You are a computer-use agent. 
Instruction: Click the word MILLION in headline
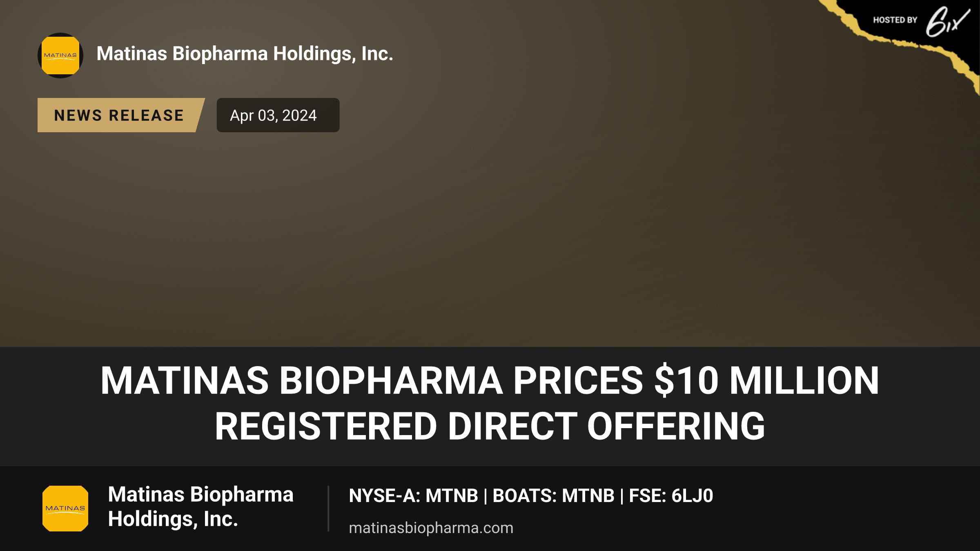point(804,380)
